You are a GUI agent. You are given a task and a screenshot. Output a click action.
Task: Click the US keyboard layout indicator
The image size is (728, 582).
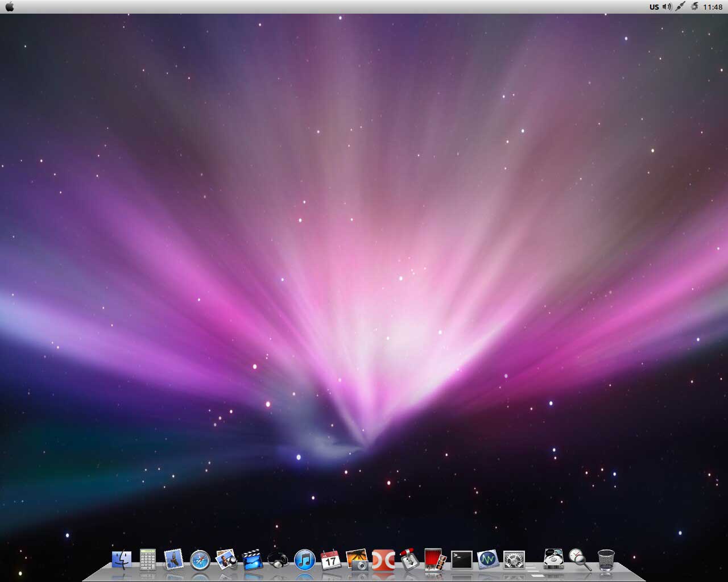[x=654, y=7]
